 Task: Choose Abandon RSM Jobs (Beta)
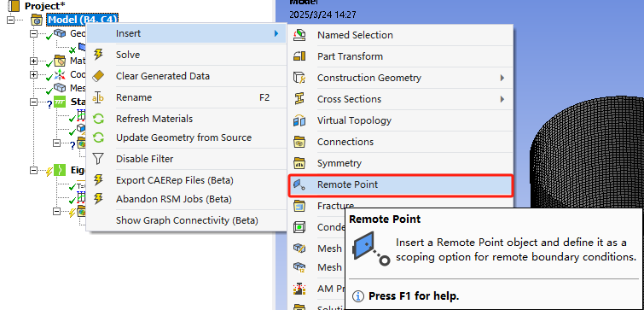click(x=187, y=199)
